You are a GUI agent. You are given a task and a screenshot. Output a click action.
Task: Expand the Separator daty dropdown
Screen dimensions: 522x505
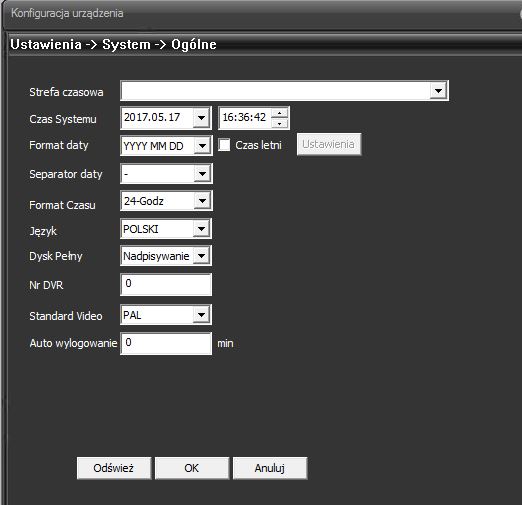[202, 174]
